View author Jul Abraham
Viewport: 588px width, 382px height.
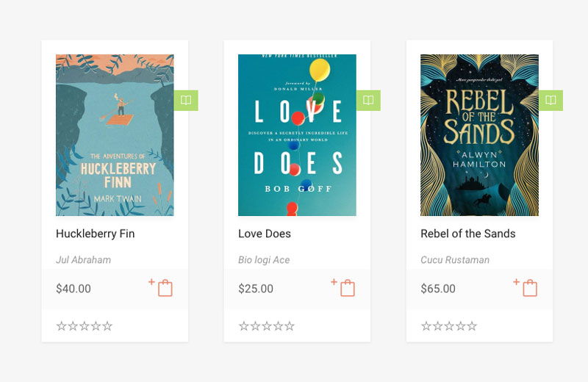pos(83,260)
